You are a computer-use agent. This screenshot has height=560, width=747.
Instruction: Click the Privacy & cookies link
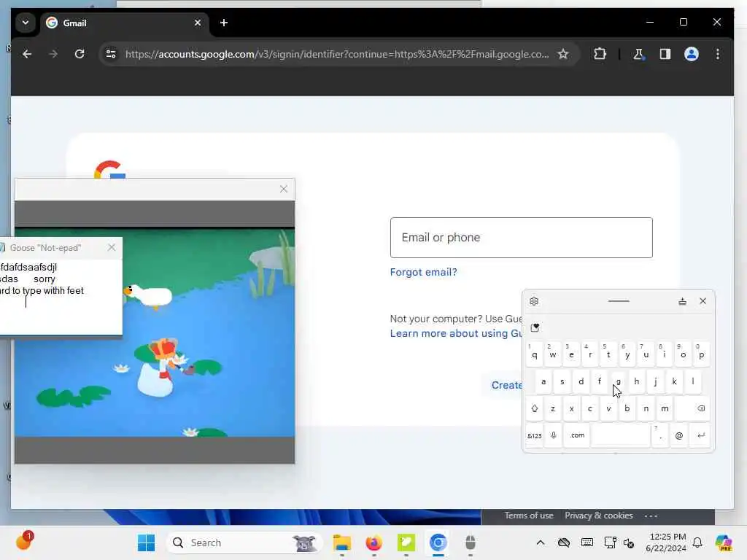tap(599, 516)
